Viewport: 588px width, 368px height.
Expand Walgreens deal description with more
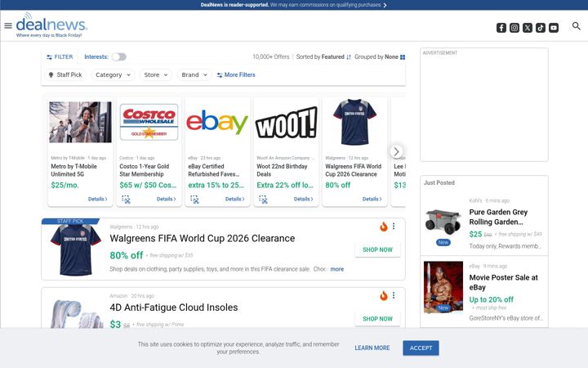point(336,269)
